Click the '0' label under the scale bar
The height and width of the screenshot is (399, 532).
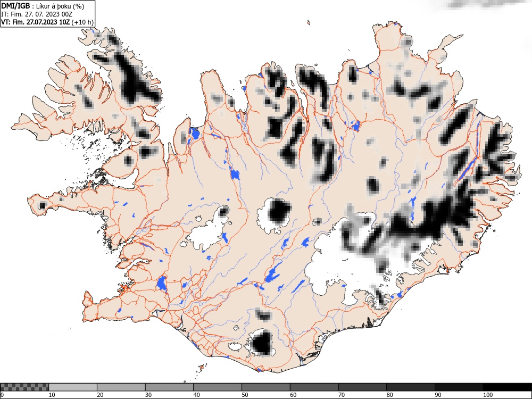coord(2,395)
